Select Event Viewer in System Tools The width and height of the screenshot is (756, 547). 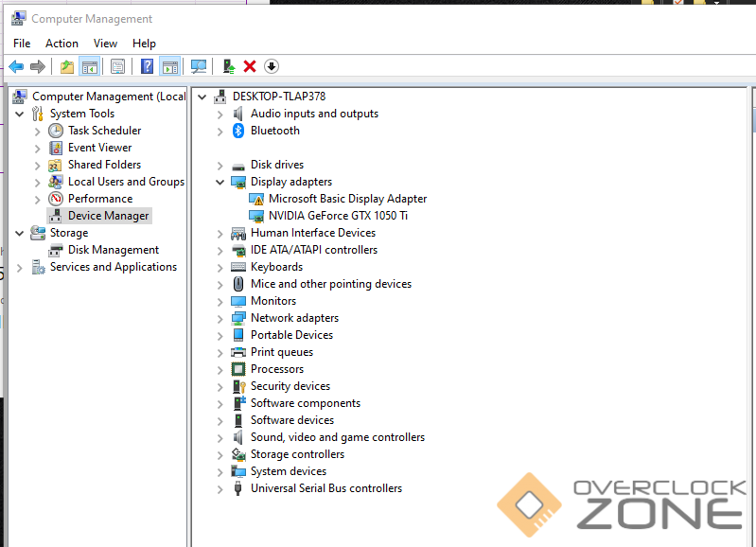(99, 148)
